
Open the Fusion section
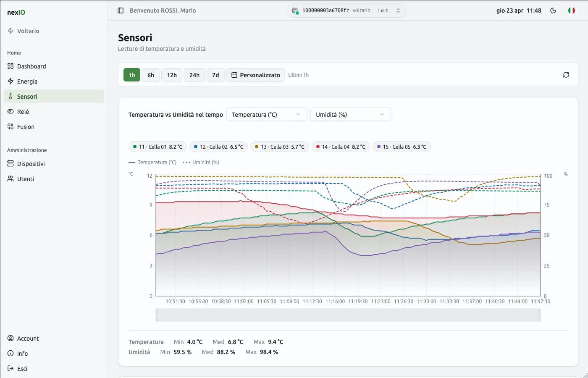tap(26, 127)
